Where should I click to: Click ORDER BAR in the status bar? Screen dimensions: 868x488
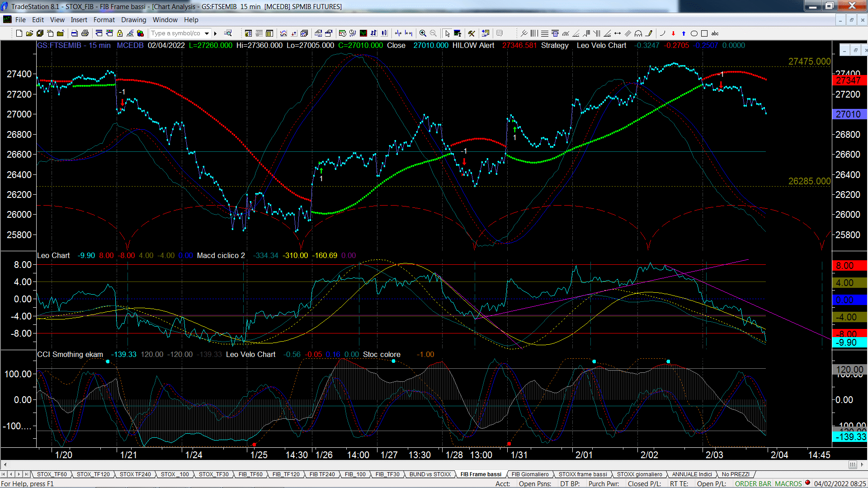[753, 484]
